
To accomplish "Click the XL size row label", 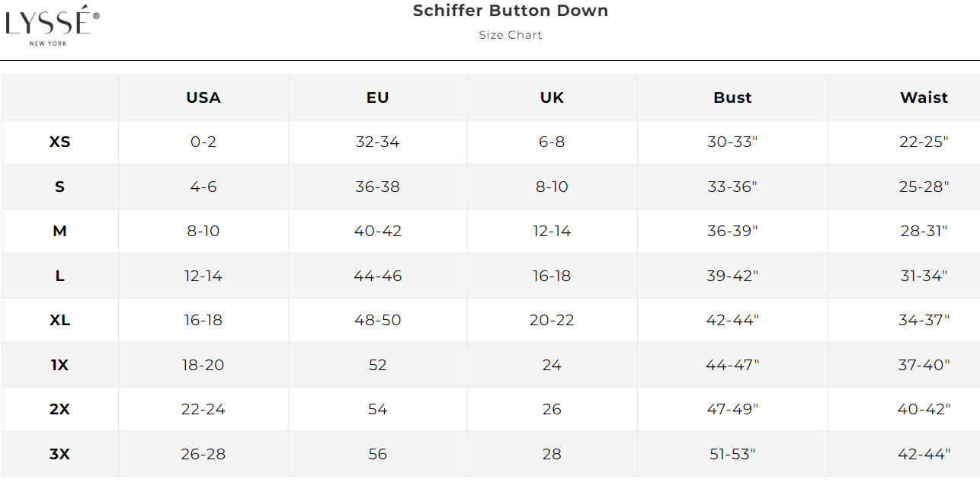I will click(60, 320).
